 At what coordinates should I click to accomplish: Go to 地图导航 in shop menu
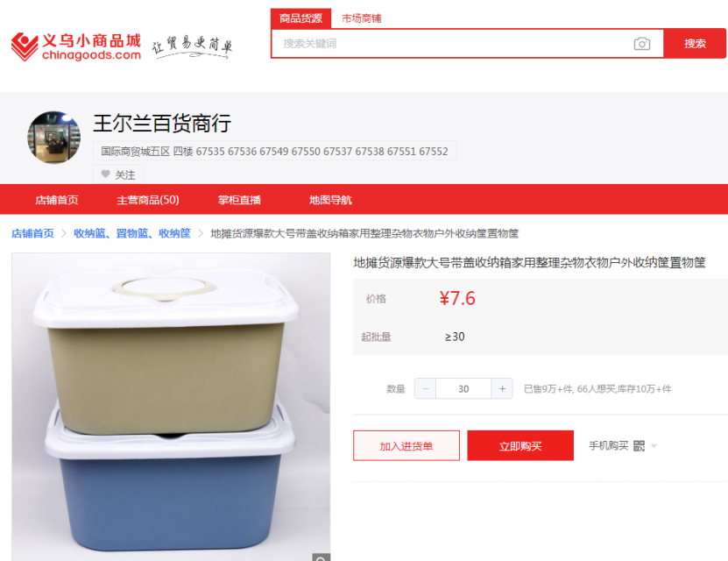[x=330, y=200]
